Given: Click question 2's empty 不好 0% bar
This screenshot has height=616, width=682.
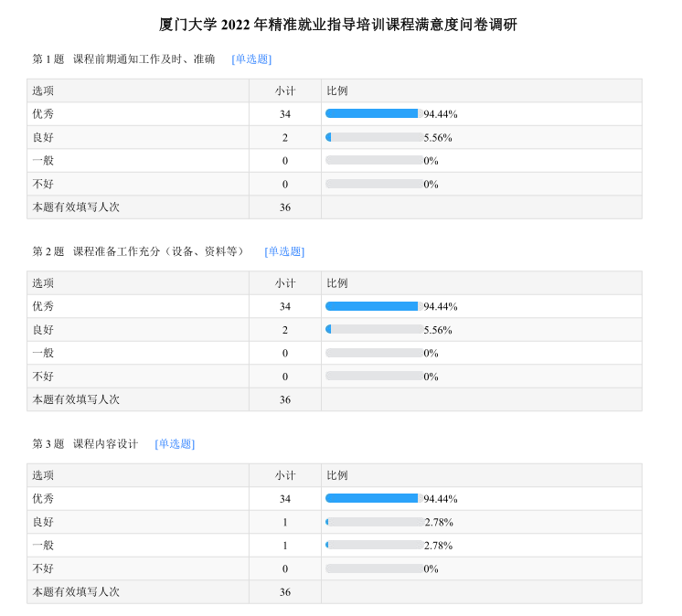Looking at the screenshot, I should 373,376.
